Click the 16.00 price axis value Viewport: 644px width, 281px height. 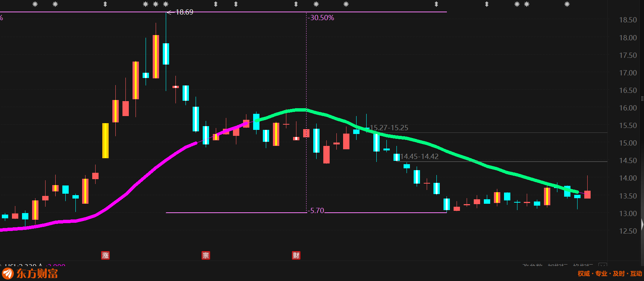(x=628, y=108)
